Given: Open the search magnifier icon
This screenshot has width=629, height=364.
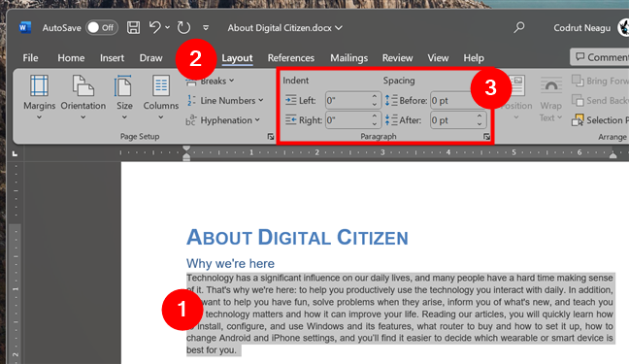Looking at the screenshot, I should coord(519,27).
